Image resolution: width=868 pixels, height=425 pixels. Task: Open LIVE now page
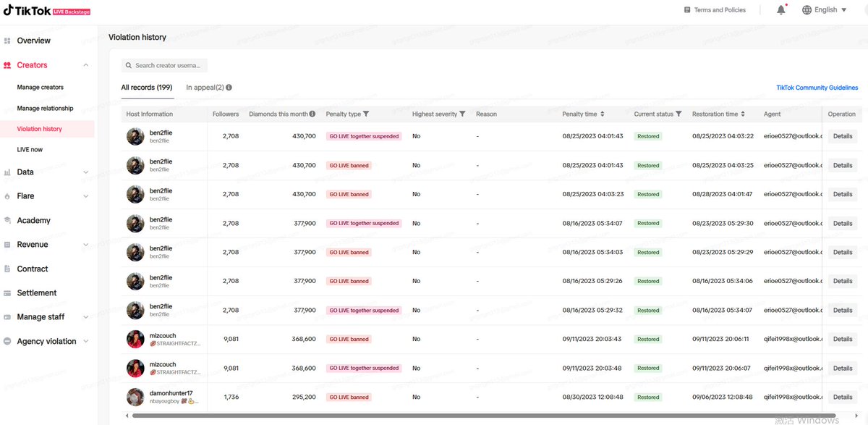coord(30,150)
